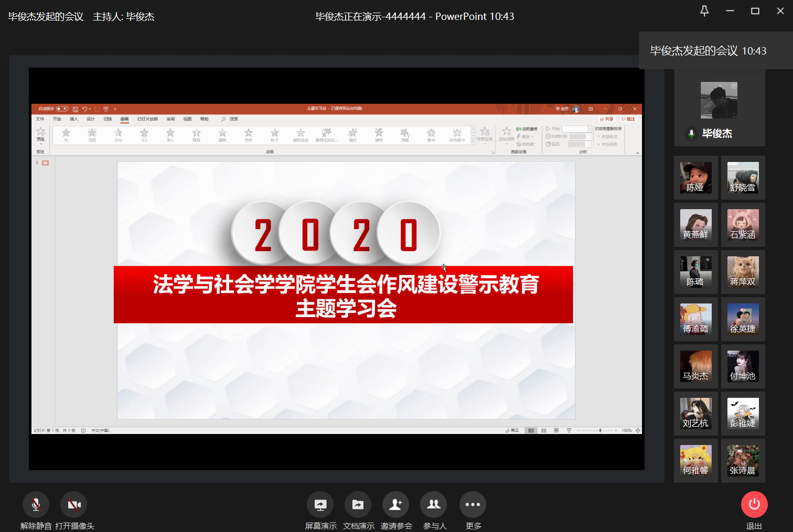Click the 共享 share button in PowerPoint
This screenshot has width=793, height=532.
click(607, 119)
